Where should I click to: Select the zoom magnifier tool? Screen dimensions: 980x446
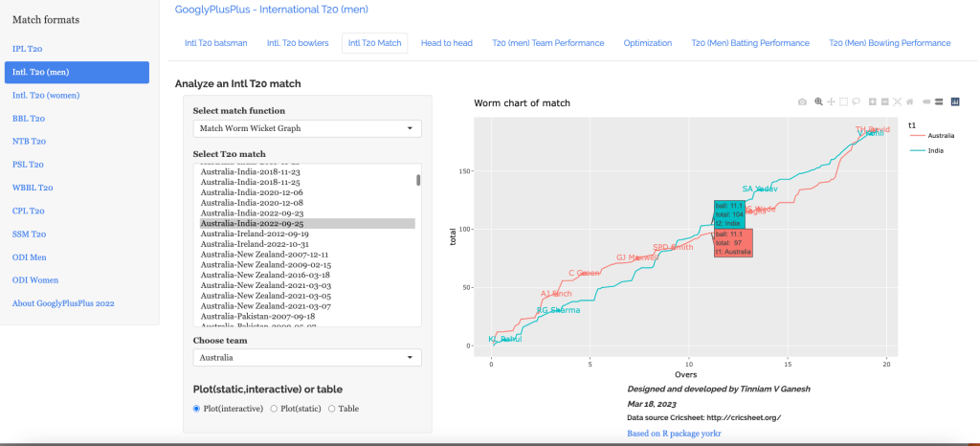[818, 101]
